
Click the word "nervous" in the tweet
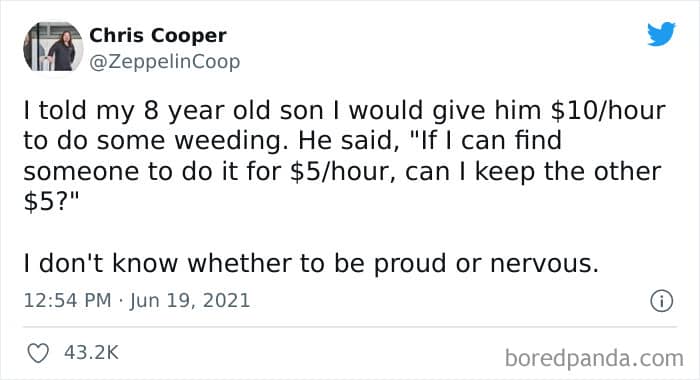click(x=544, y=264)
